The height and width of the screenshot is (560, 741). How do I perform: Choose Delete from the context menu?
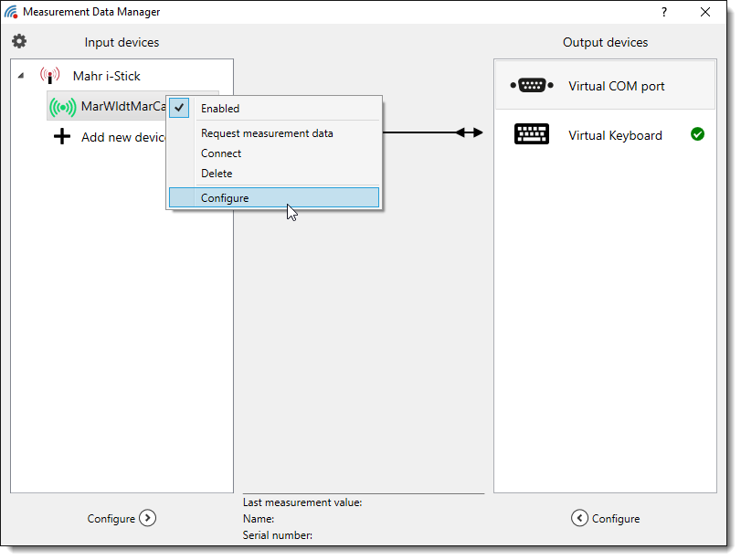[217, 174]
